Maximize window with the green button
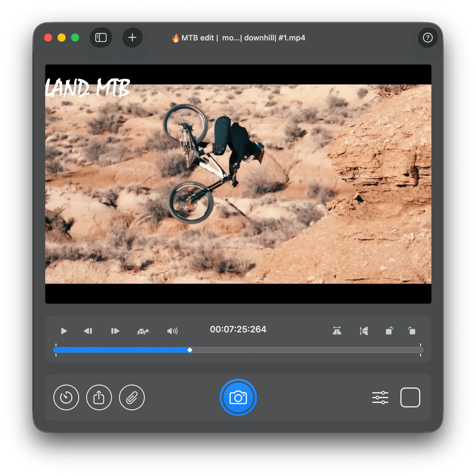 (75, 38)
